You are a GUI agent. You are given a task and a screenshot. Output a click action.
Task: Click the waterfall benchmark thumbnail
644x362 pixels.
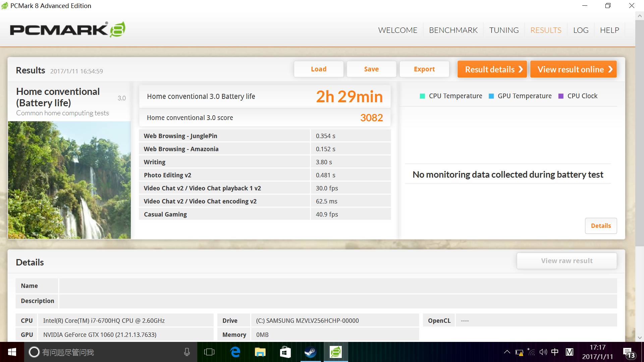click(69, 180)
